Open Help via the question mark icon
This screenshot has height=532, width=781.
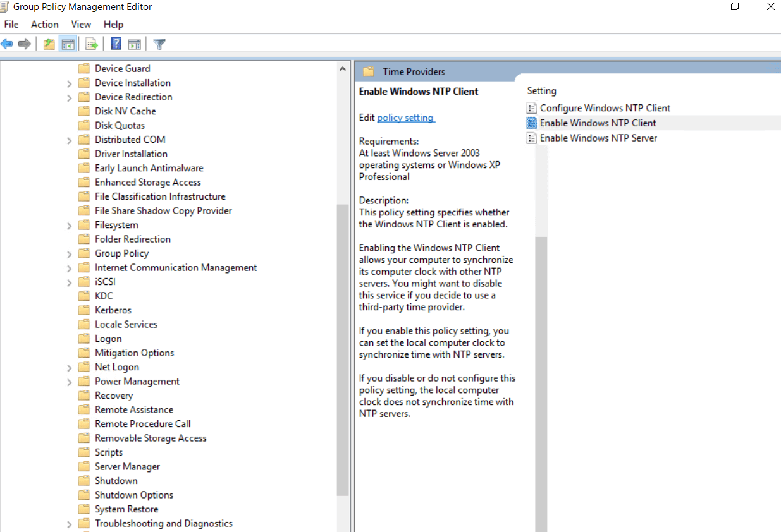tap(116, 44)
